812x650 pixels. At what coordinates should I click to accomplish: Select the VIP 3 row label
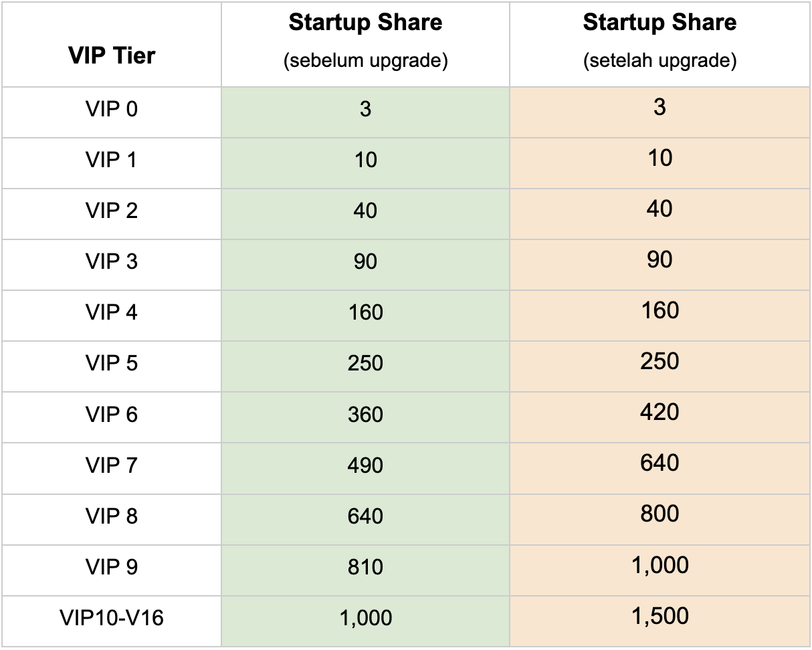pyautogui.click(x=112, y=261)
